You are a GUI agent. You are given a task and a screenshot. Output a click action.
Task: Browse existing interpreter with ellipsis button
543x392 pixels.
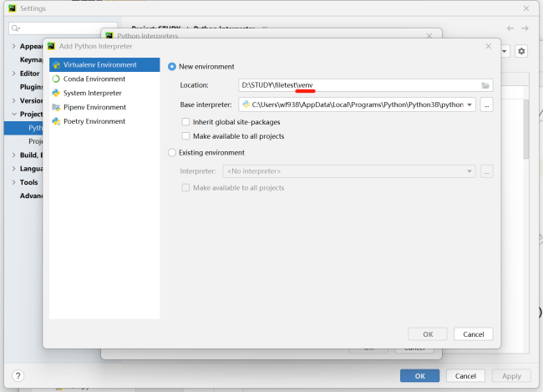(486, 171)
